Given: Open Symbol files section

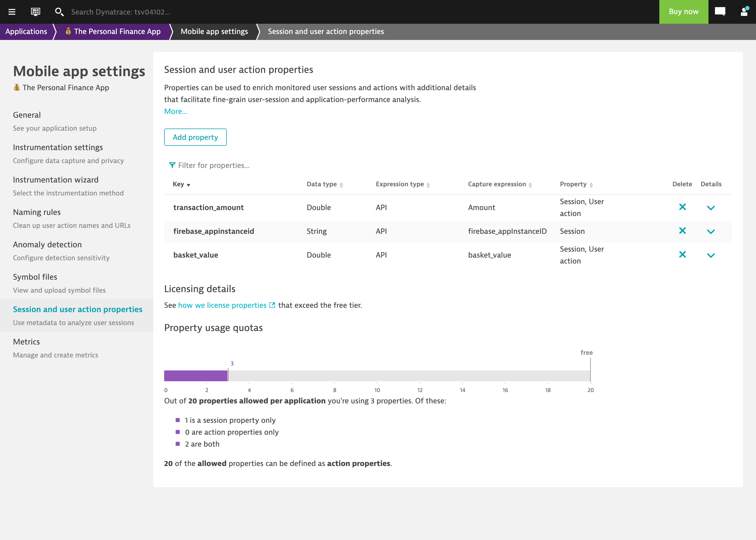Looking at the screenshot, I should pyautogui.click(x=76, y=283).
